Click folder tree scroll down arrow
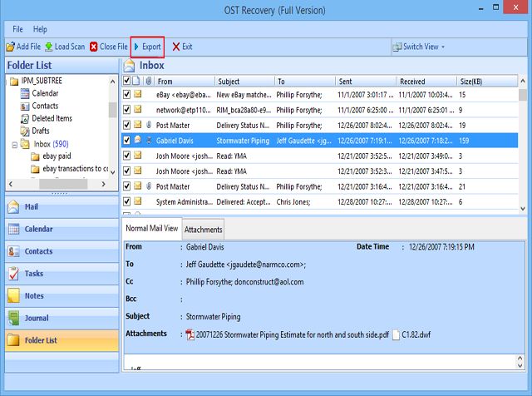Screen dimensions: 532x396 pyautogui.click(x=113, y=172)
